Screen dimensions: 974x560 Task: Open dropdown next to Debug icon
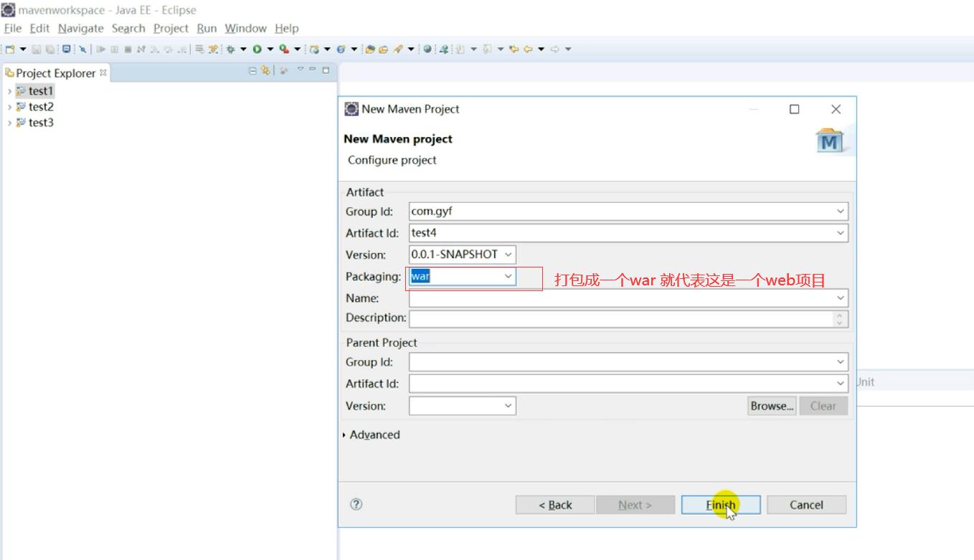(243, 49)
